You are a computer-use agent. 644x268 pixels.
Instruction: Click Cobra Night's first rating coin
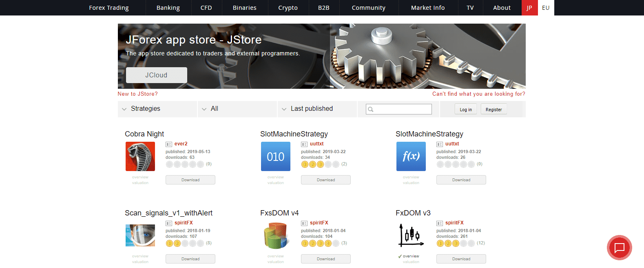click(170, 164)
